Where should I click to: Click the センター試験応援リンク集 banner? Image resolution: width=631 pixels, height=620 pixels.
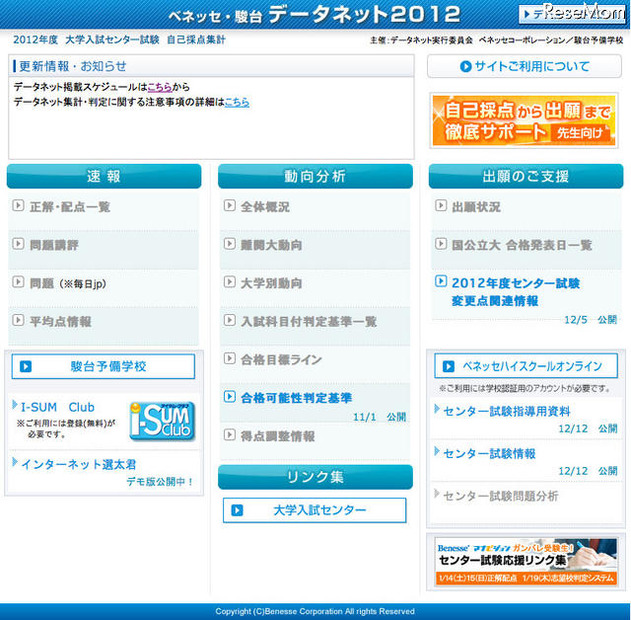(x=526, y=562)
